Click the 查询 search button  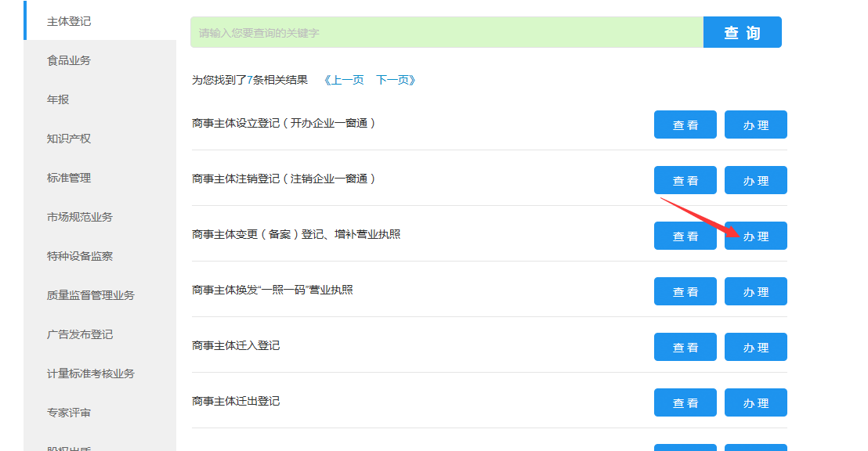(742, 32)
